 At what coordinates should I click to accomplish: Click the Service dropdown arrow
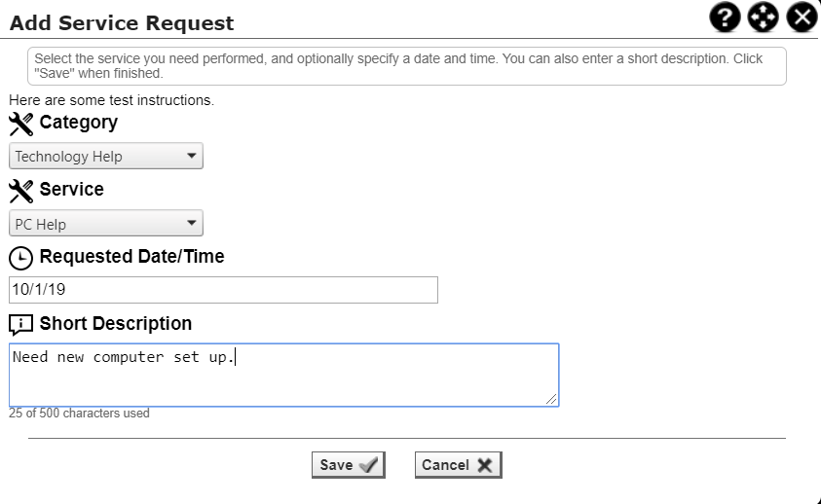191,224
